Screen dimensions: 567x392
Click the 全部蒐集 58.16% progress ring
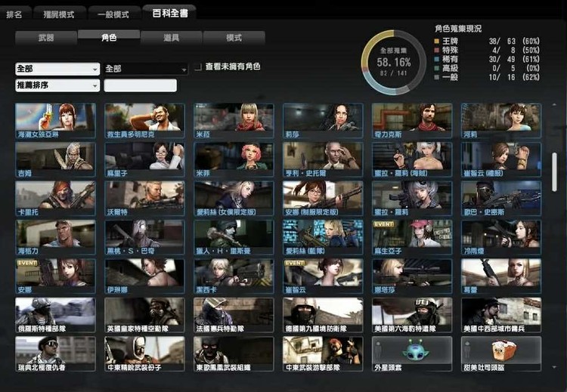(393, 63)
